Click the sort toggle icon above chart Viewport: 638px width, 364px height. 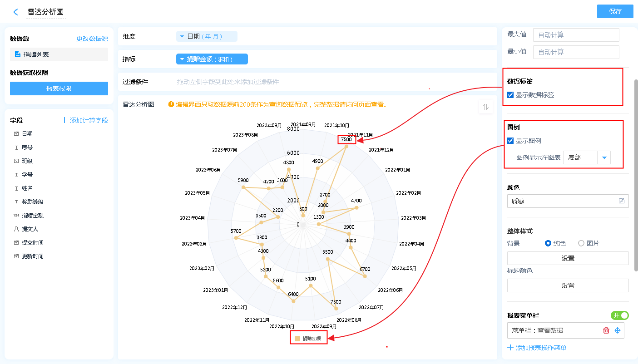pos(485,107)
